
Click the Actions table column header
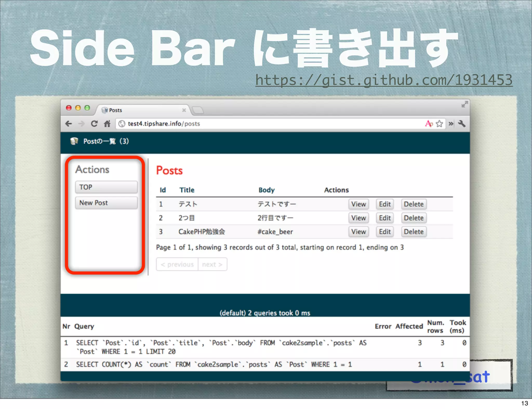click(x=336, y=190)
